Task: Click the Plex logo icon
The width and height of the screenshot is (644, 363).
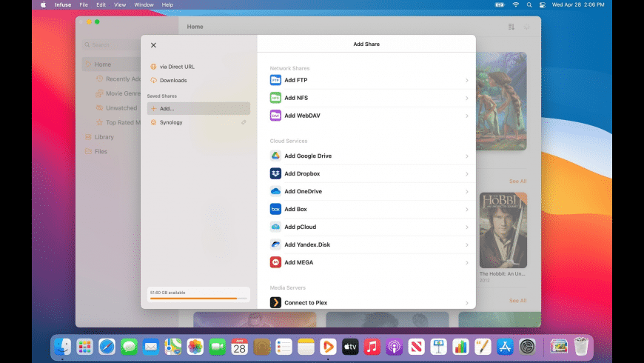Action: (275, 302)
